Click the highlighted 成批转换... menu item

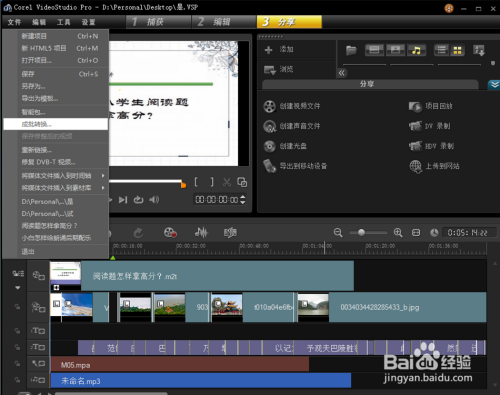56,124
